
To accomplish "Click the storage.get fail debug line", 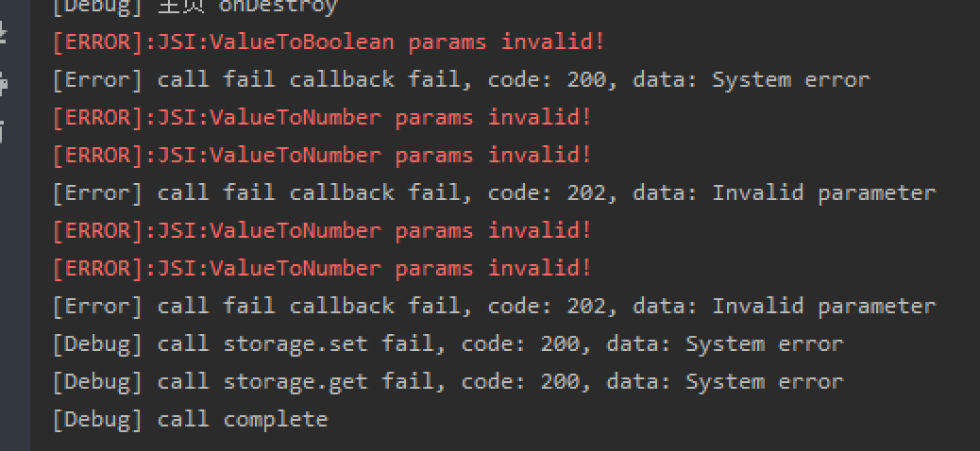I will point(448,381).
